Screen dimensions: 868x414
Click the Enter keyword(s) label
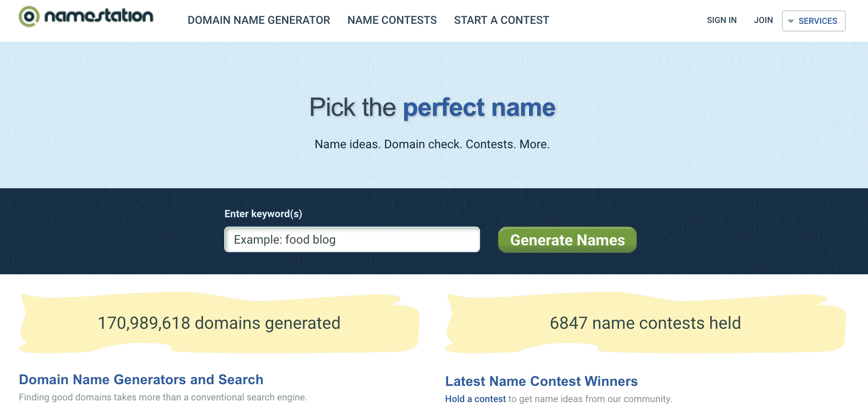point(263,214)
